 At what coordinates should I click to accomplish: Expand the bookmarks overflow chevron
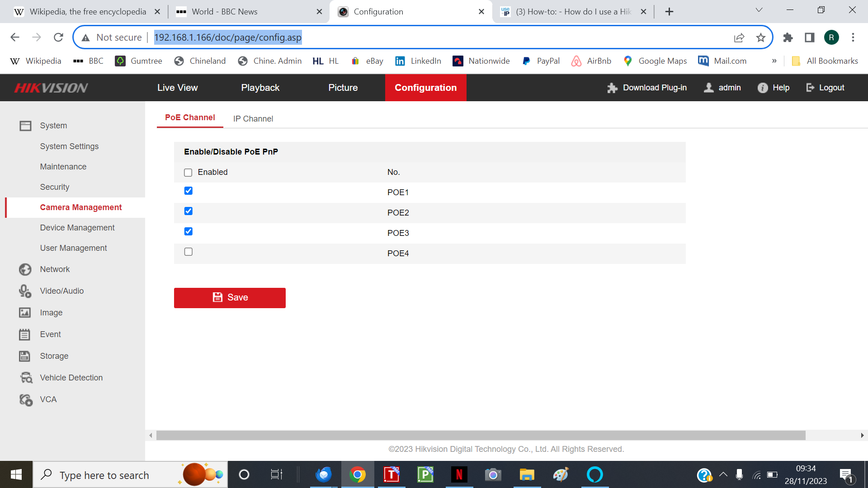774,61
